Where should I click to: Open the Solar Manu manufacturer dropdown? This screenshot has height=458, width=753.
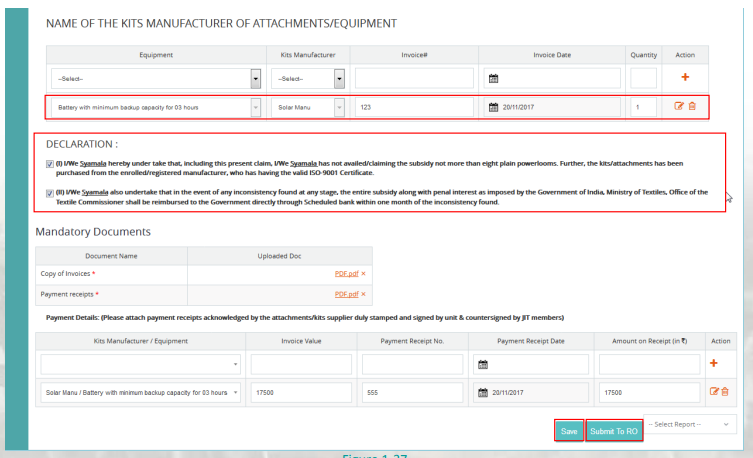pos(308,107)
